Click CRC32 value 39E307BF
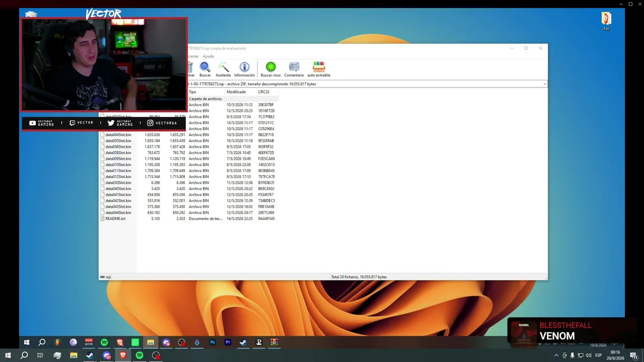 tap(266, 105)
